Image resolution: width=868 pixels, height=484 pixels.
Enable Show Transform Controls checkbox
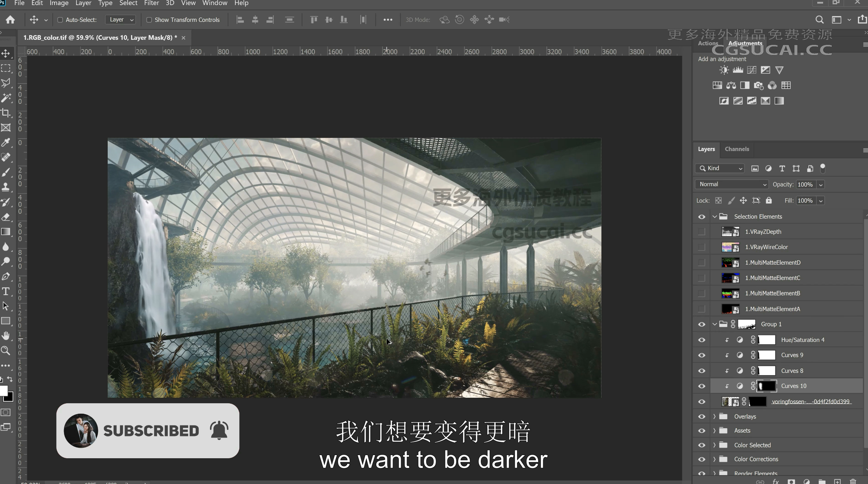[x=149, y=20]
